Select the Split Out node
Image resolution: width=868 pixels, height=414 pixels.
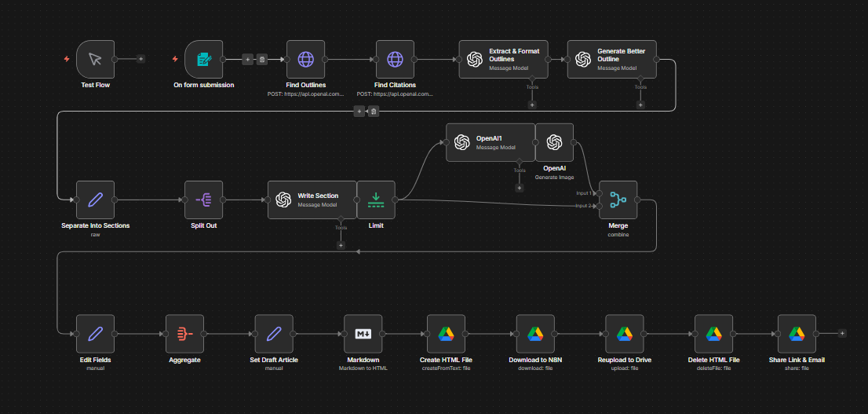pos(204,200)
